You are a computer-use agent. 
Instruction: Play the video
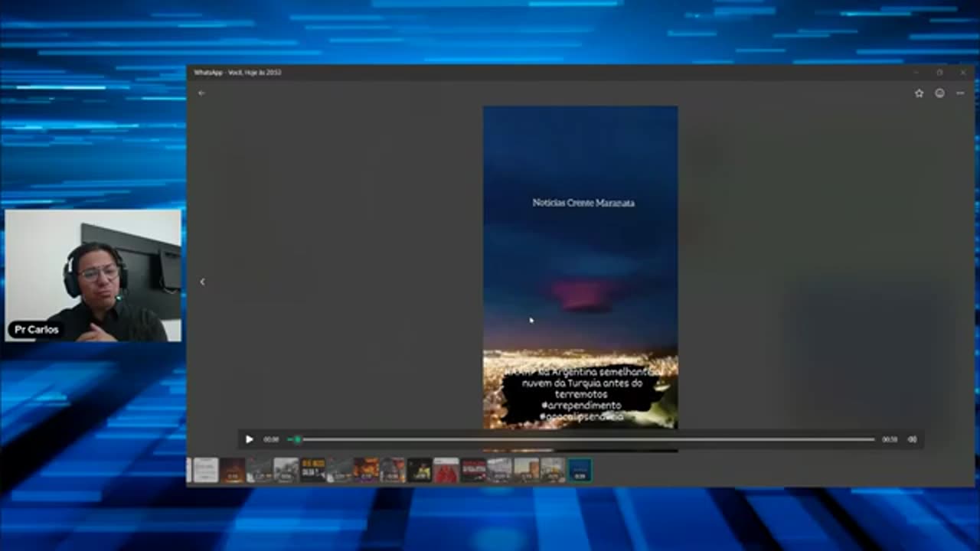tap(249, 439)
